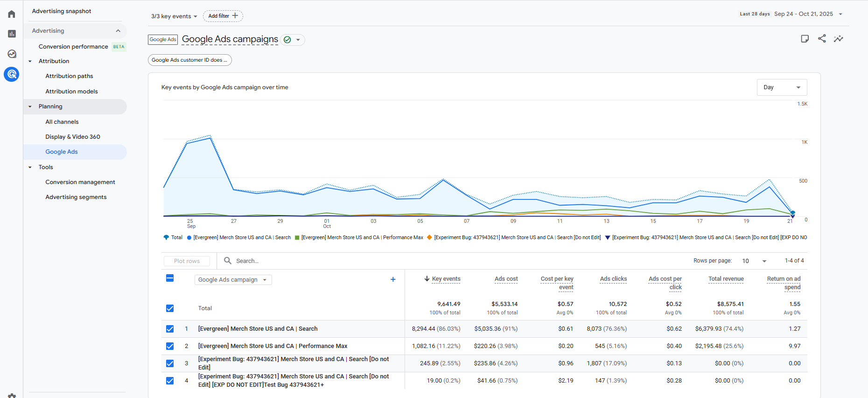Open the Reports bar chart icon
Screen dimensions: 868x398
[x=12, y=34]
